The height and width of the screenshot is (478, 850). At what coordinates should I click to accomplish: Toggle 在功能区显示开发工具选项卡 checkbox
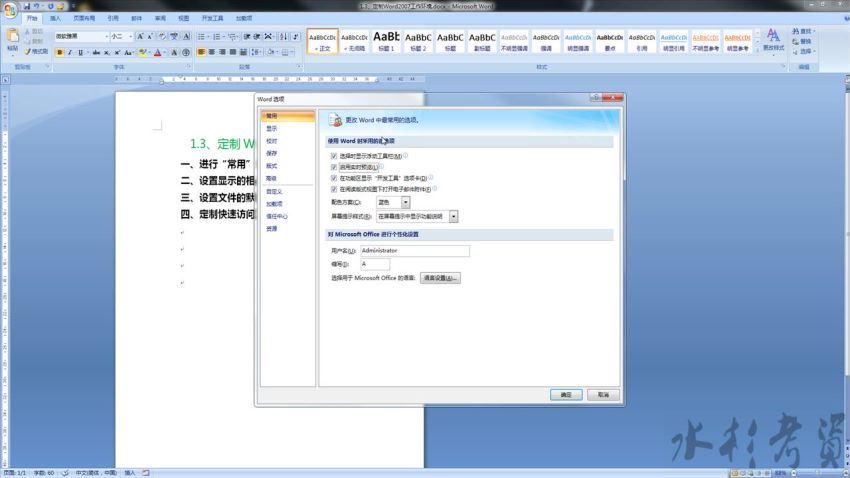click(333, 178)
